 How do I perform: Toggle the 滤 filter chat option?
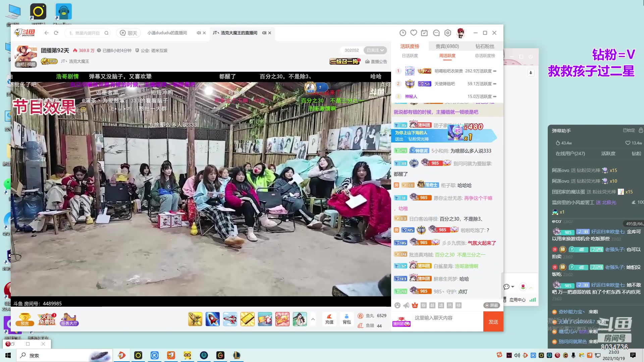pos(441,305)
